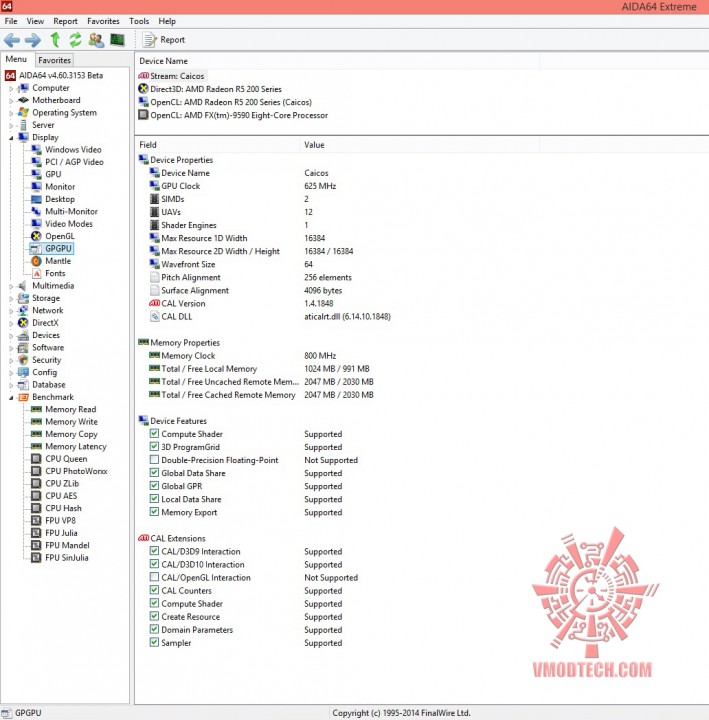Viewport: 709px width, 720px height.
Task: Select Direct3D: AMD Radeon R5 200 Series device
Action: (210, 89)
